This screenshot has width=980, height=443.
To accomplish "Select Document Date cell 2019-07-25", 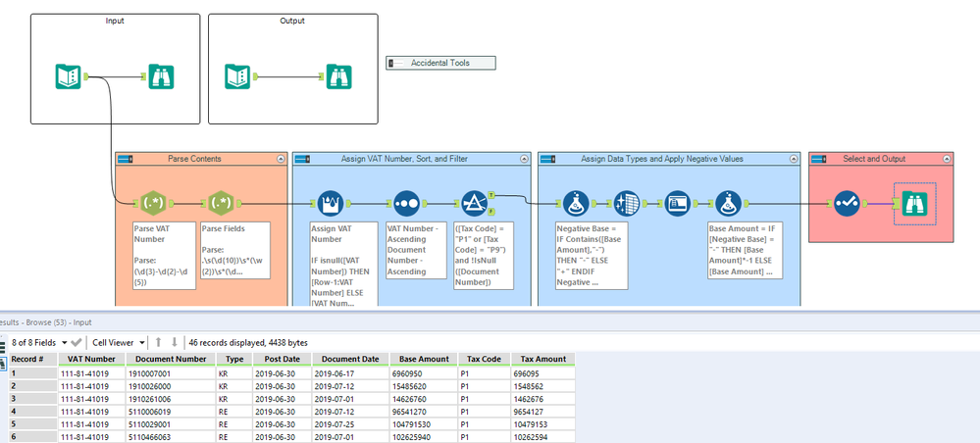I will tap(350, 425).
